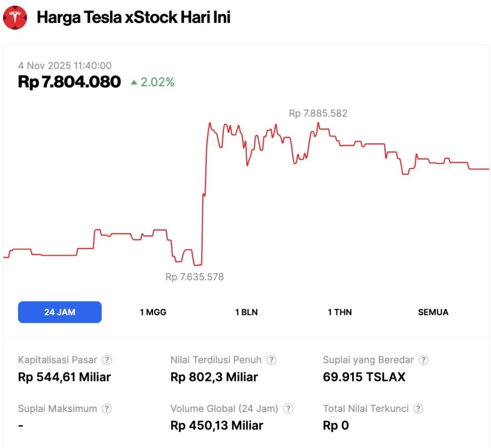The width and height of the screenshot is (491, 448).
Task: Click the current price Rp 7.804.080
Action: [x=70, y=82]
